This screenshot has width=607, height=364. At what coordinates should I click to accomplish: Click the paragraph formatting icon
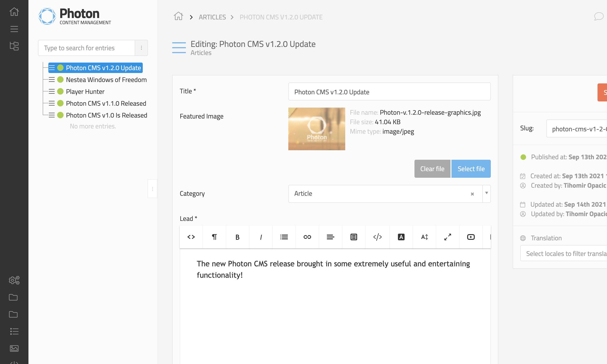(x=214, y=237)
